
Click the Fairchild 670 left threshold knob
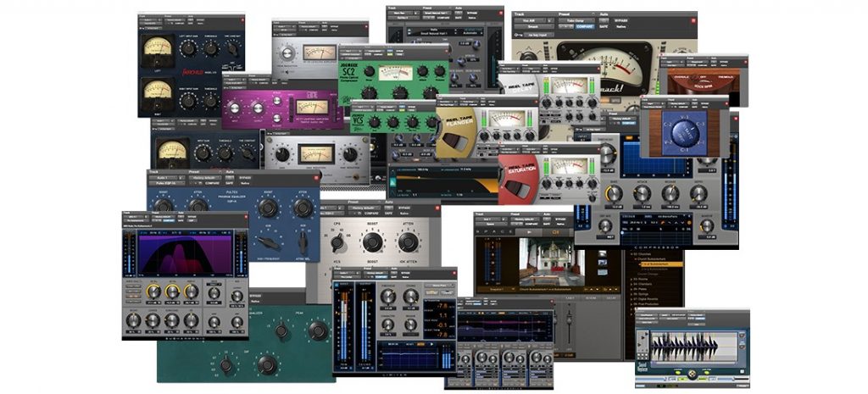[x=211, y=48]
